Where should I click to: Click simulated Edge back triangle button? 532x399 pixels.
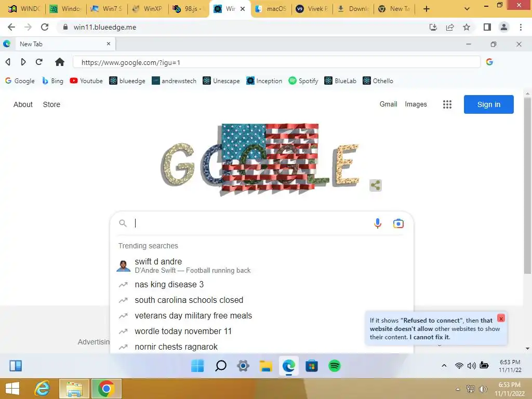[x=8, y=62]
